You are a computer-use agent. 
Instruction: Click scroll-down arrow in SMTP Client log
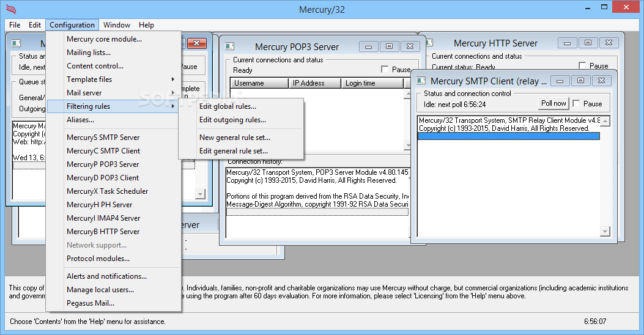[x=605, y=232]
